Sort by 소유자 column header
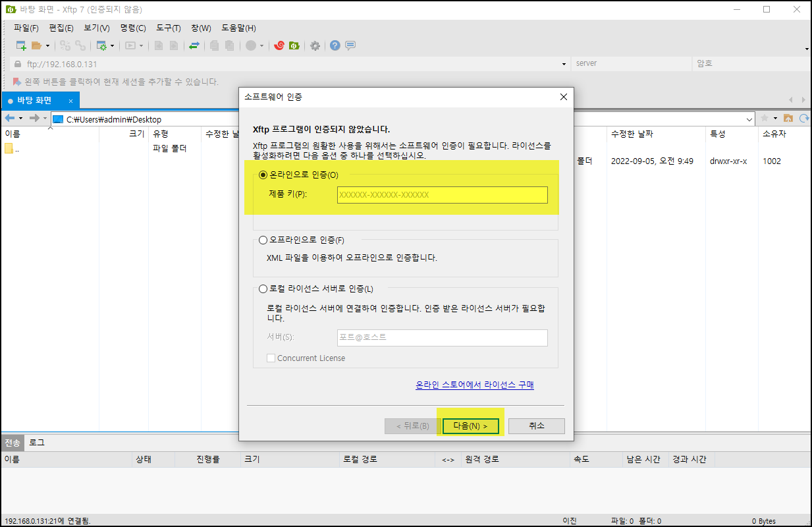Viewport: 812px width, 527px height. [x=774, y=134]
